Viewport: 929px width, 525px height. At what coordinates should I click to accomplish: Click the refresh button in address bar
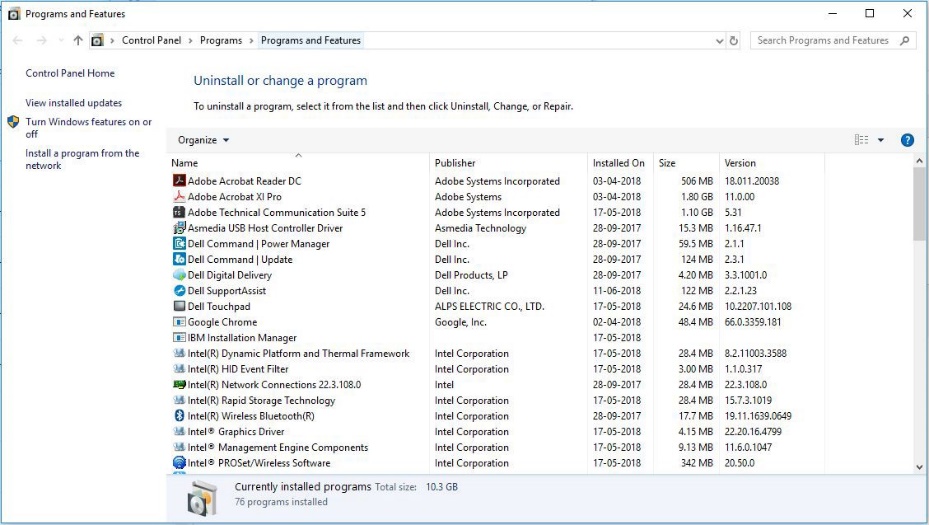click(733, 40)
